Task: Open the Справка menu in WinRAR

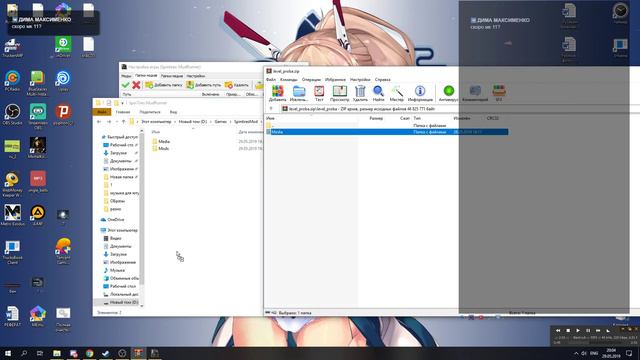Action: click(382, 80)
